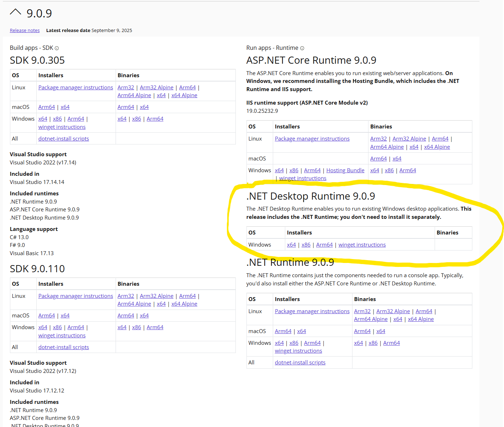
Task: Download SDK 9.0.305 Windows x86 installer
Action: point(57,119)
